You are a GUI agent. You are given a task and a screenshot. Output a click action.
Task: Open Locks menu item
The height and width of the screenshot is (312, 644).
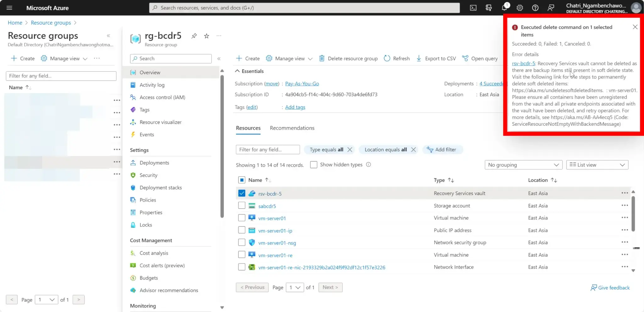146,225
